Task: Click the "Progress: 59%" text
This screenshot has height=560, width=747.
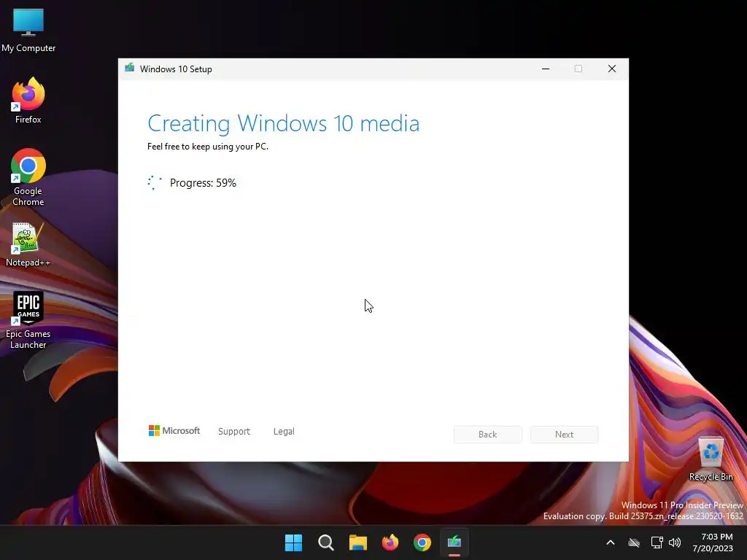Action: click(x=203, y=183)
